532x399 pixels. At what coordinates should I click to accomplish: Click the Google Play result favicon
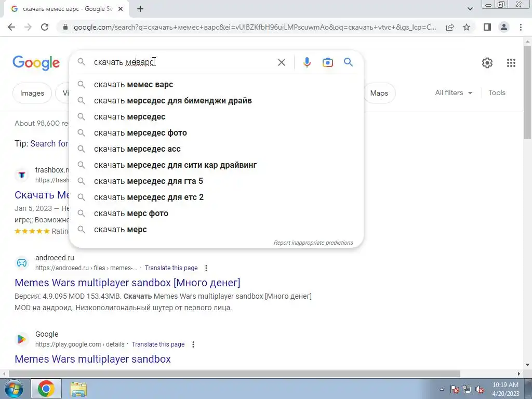[x=22, y=339]
